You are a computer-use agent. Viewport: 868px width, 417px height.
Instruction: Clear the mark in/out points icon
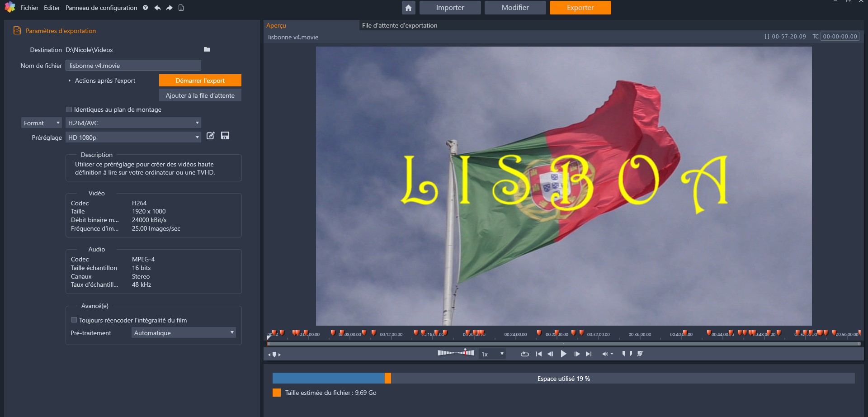[x=640, y=354]
